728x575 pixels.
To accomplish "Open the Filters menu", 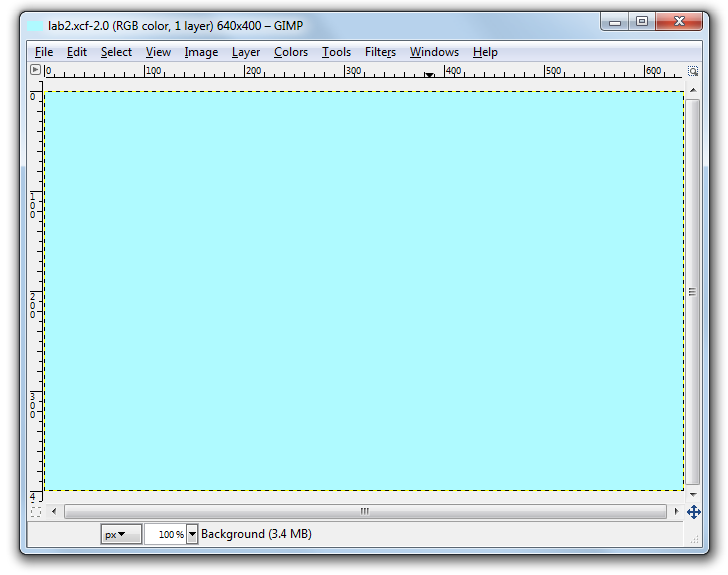I will [x=380, y=52].
